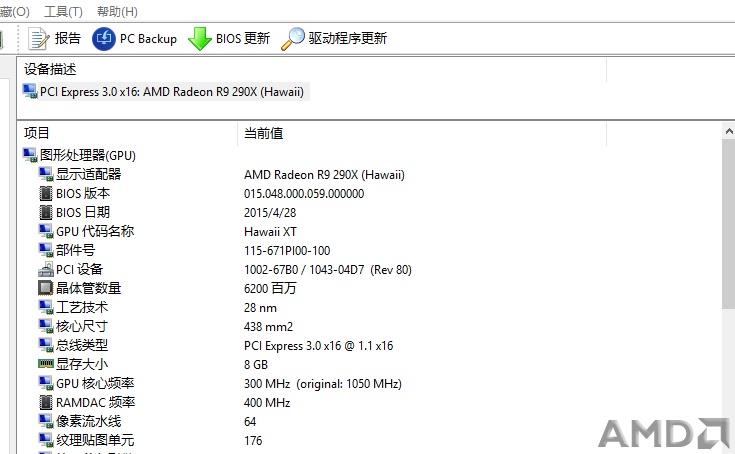
Task: Open the 报告 report wizard icon
Action: [x=38, y=38]
